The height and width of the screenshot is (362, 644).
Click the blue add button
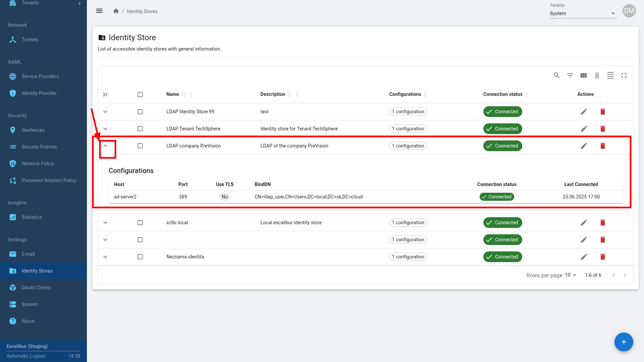click(x=624, y=342)
